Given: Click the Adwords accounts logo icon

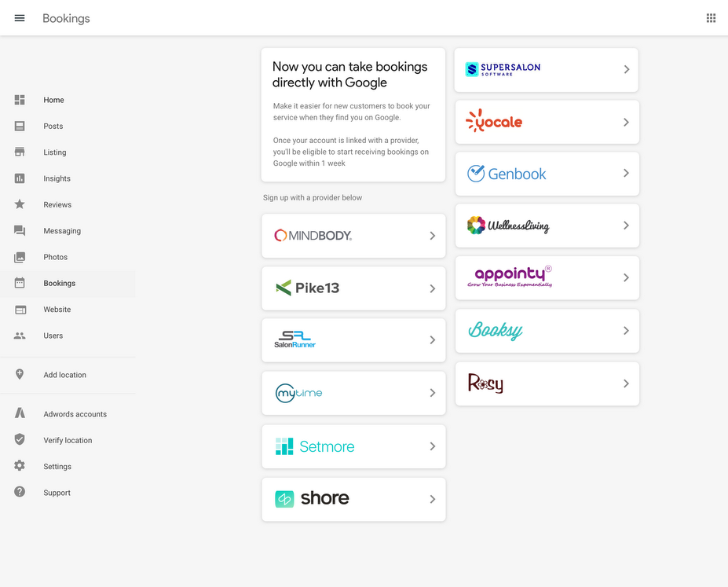Looking at the screenshot, I should 20,413.
